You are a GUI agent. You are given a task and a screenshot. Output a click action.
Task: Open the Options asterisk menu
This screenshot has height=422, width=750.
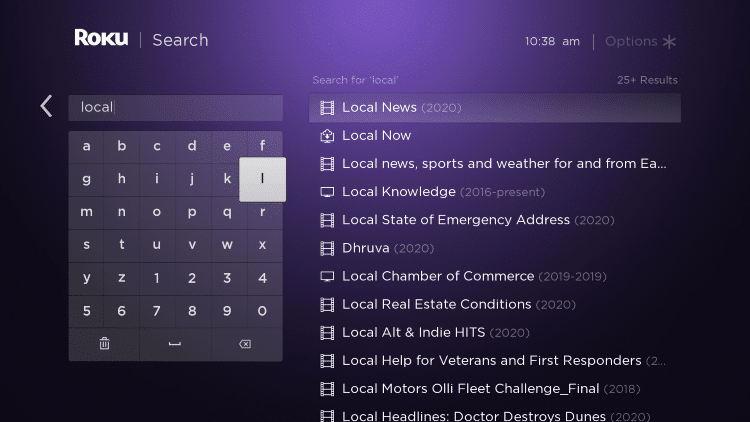pyautogui.click(x=640, y=42)
